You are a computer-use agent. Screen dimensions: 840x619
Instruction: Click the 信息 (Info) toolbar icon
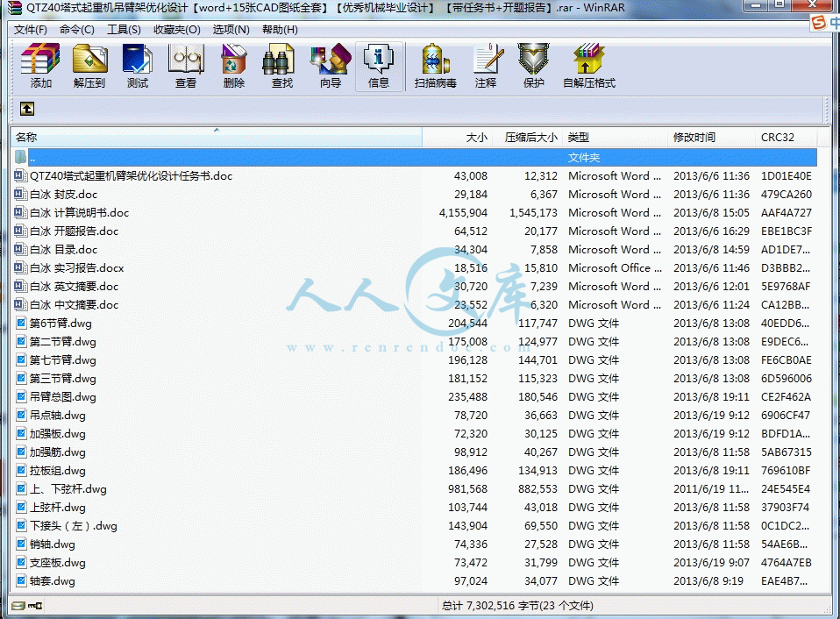tap(379, 66)
